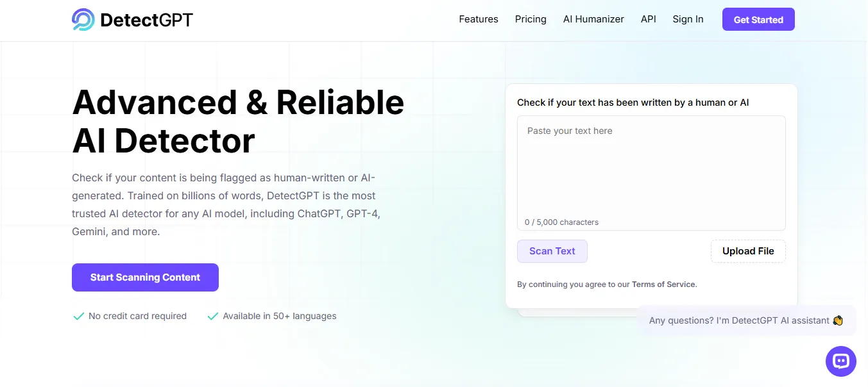
Task: Click the 'Advanced & Reliable AI Detector' heading
Action: [238, 121]
